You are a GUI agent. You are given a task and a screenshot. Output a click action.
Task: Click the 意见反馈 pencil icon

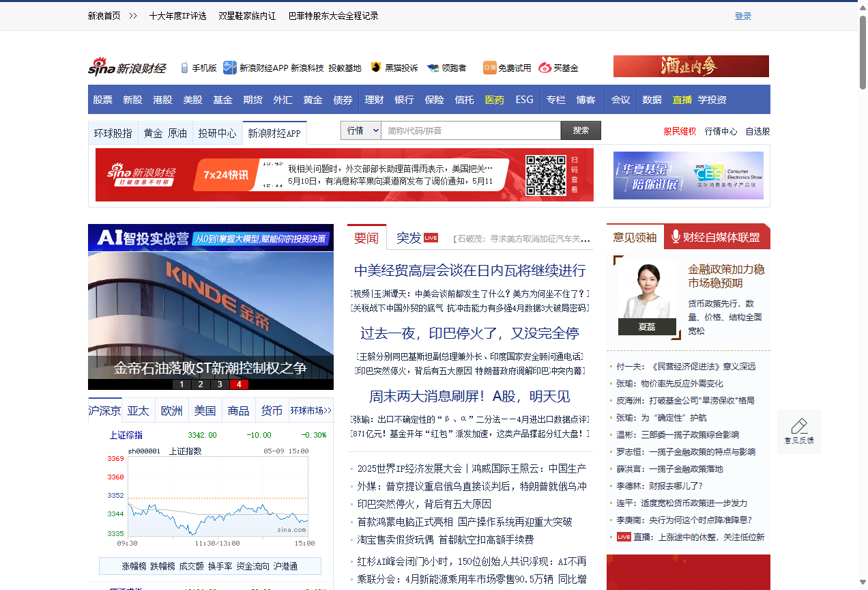pos(799,426)
